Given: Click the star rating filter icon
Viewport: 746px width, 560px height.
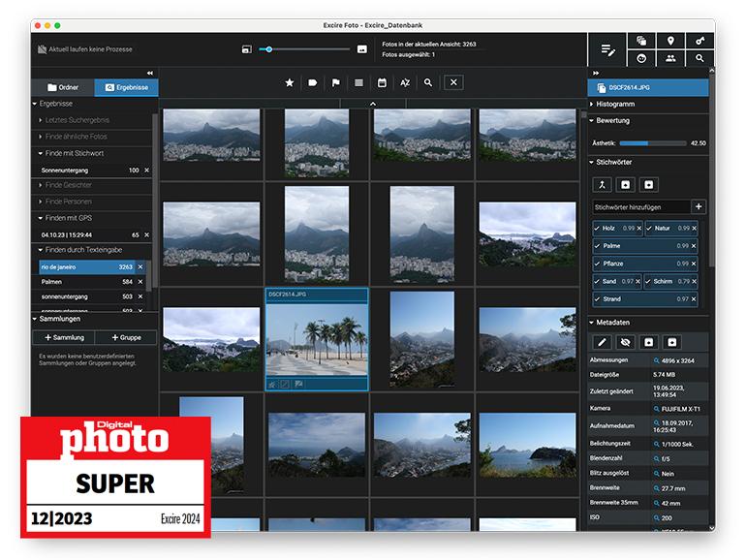Looking at the screenshot, I should click(289, 83).
